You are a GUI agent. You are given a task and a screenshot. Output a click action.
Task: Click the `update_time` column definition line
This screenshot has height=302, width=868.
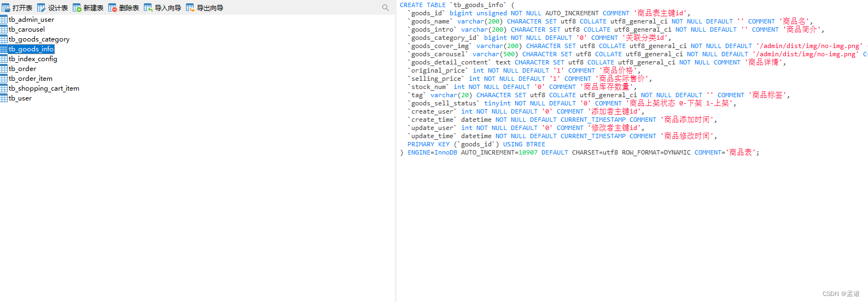562,136
